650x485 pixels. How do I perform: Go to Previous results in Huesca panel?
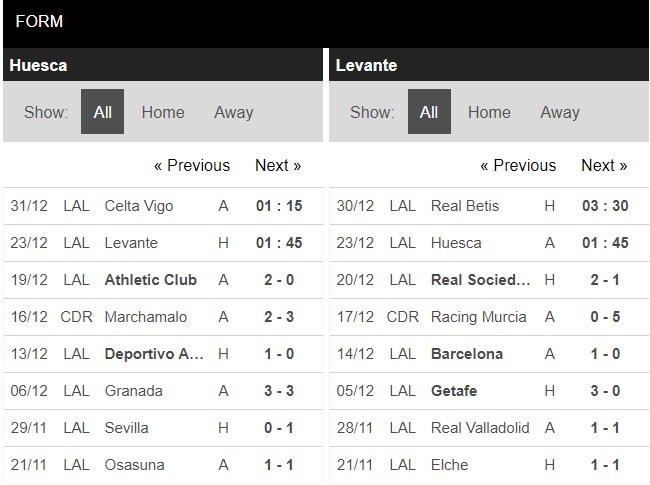point(192,165)
